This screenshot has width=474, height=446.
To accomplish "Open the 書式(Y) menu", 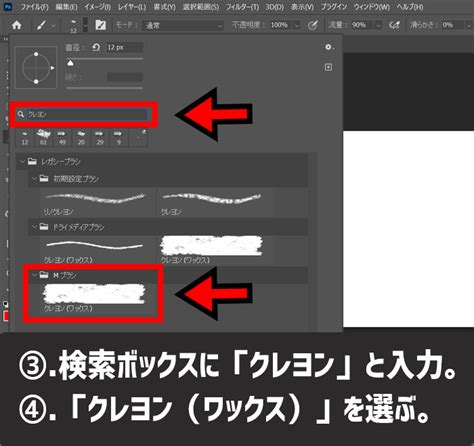I will (x=164, y=7).
